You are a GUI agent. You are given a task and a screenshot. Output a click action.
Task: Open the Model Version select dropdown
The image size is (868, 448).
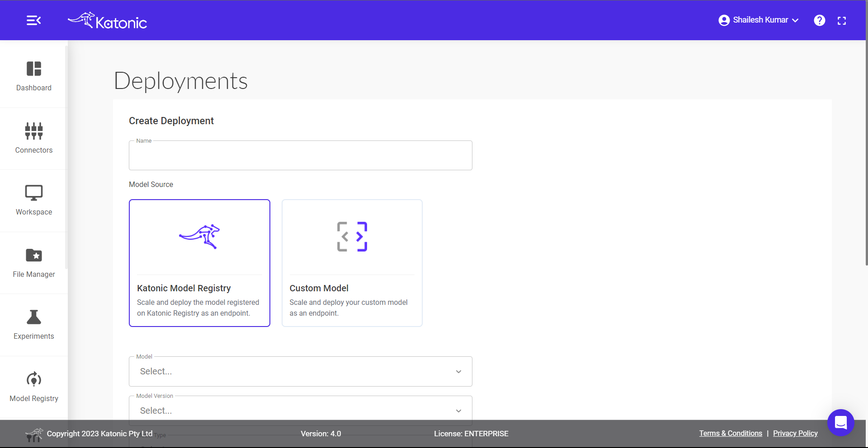301,411
